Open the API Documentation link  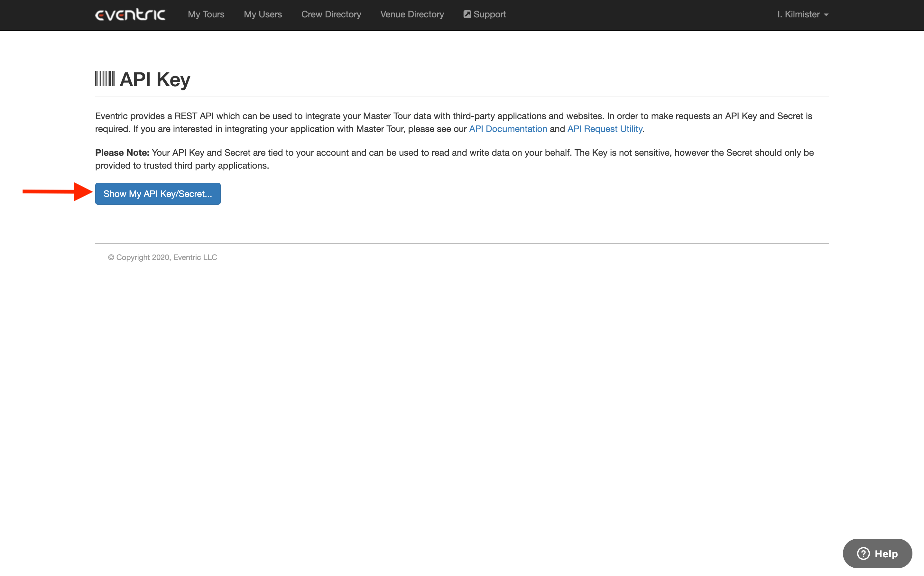pyautogui.click(x=508, y=129)
